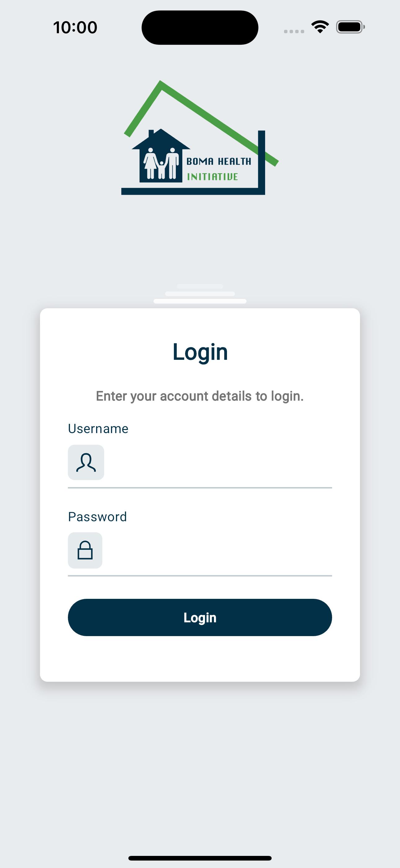Tap the padlock icon beside password field
The image size is (400, 868).
click(x=85, y=550)
